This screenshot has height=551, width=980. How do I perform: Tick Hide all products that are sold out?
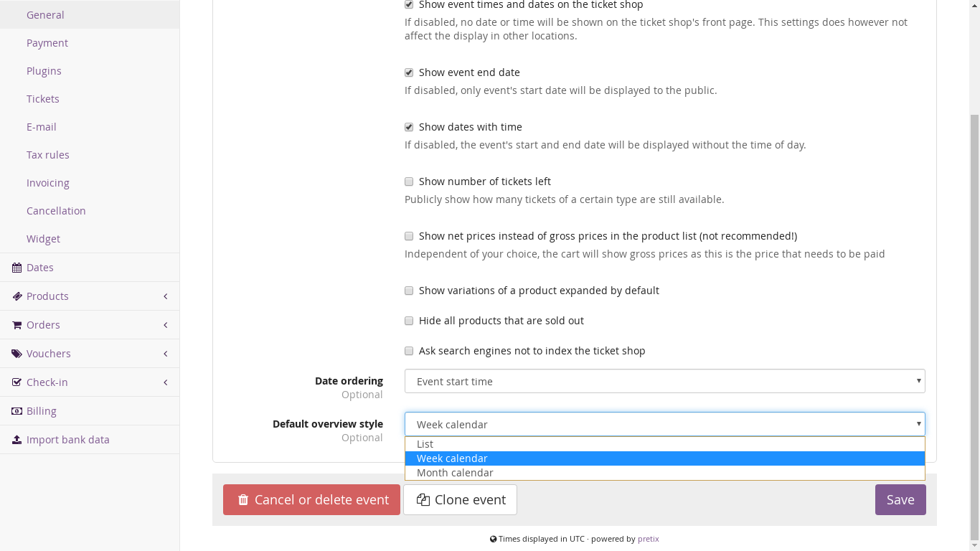point(409,321)
